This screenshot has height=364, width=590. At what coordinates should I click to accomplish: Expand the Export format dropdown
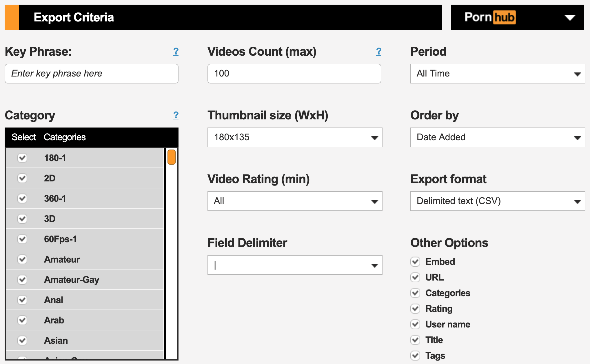pos(497,201)
